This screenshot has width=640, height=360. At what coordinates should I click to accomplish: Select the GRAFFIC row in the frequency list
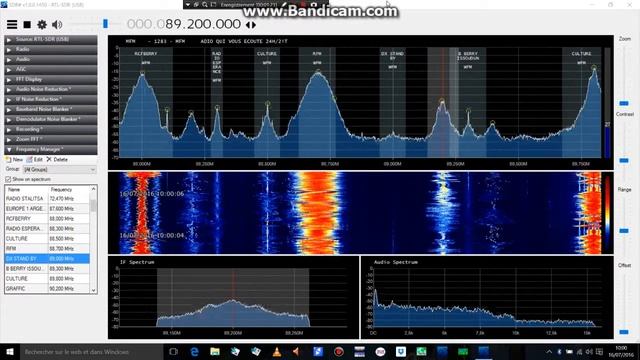pos(47,289)
